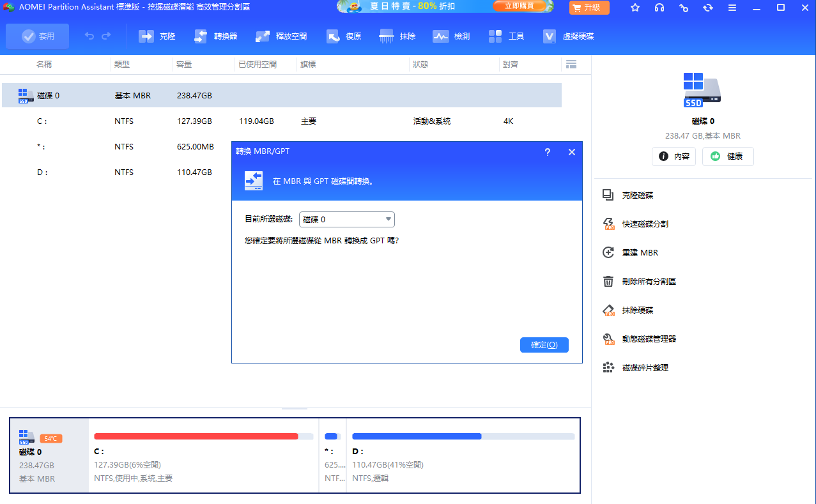Open the 工具 (Tools) toolbar item
The image size is (816, 504).
click(506, 36)
